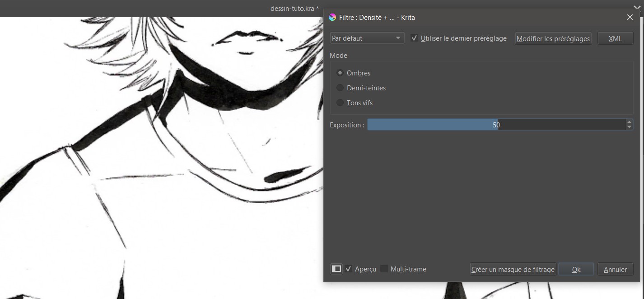
Task: Decrease Exposition with the down arrow
Action: pos(630,127)
